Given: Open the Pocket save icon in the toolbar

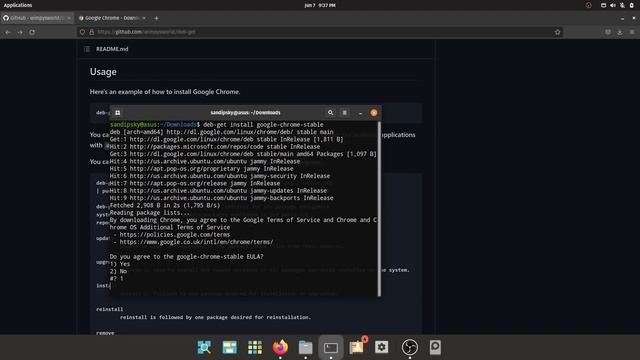Looking at the screenshot, I should point(608,32).
